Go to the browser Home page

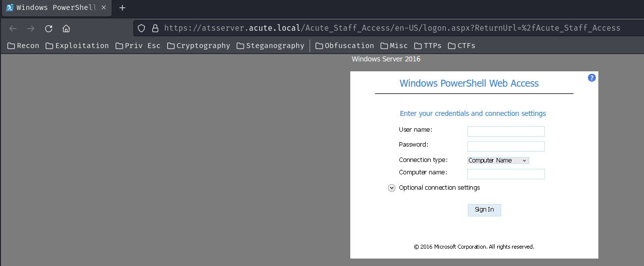tap(66, 28)
